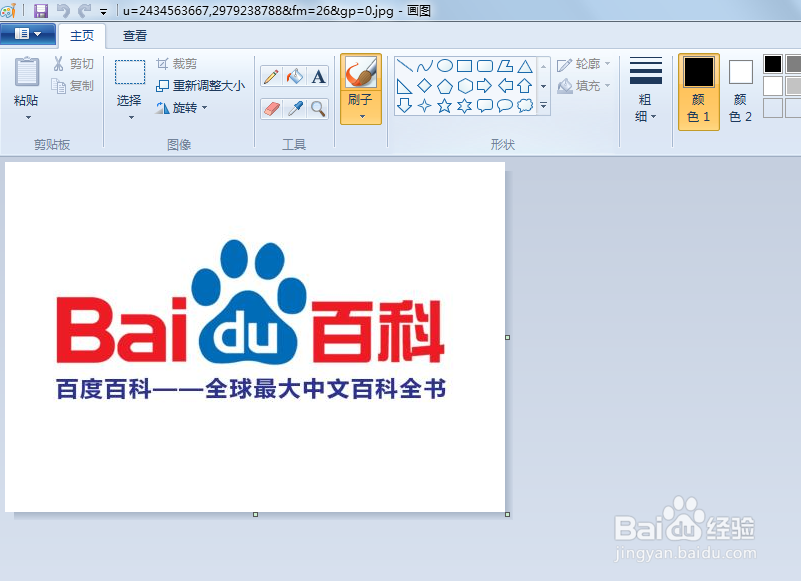The image size is (801, 581).
Task: Activate Color 1 (颜色 1) swatch
Action: [699, 91]
